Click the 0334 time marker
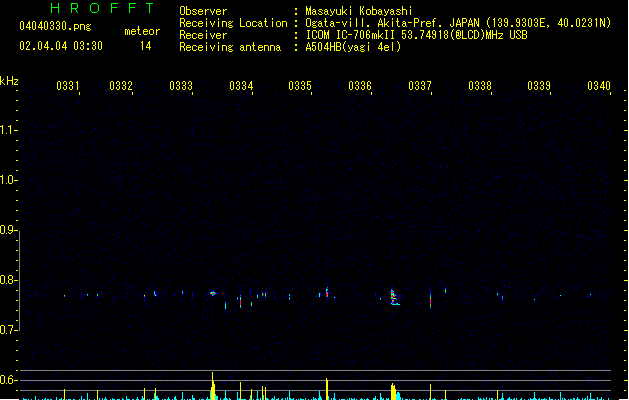629x400 pixels. pos(241,86)
